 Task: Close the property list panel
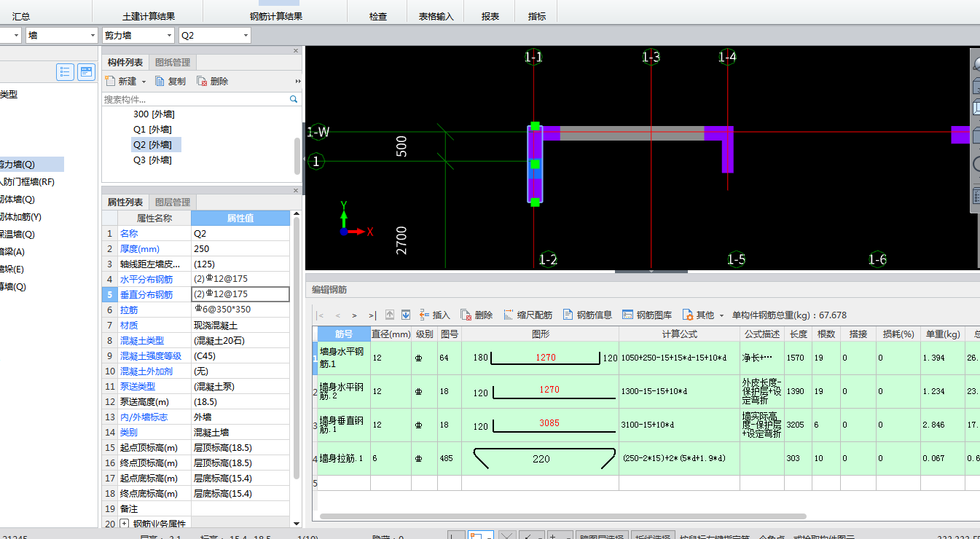click(x=296, y=190)
